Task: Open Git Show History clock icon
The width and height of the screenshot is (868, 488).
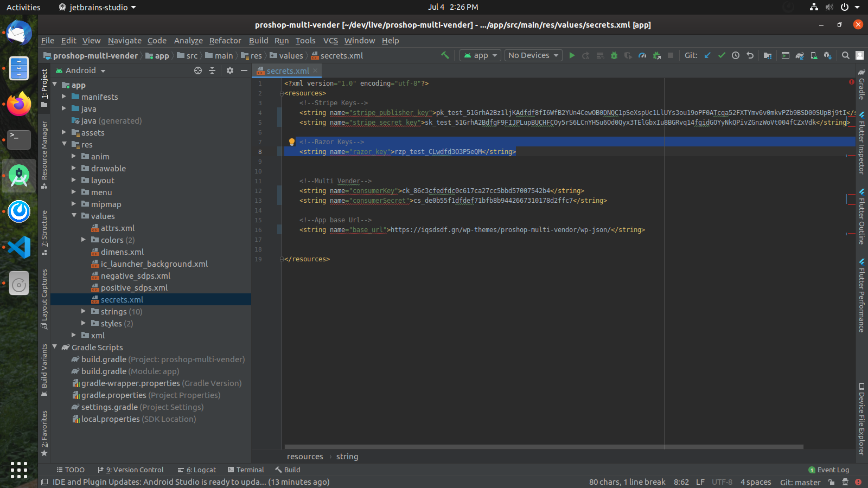Action: pos(736,55)
